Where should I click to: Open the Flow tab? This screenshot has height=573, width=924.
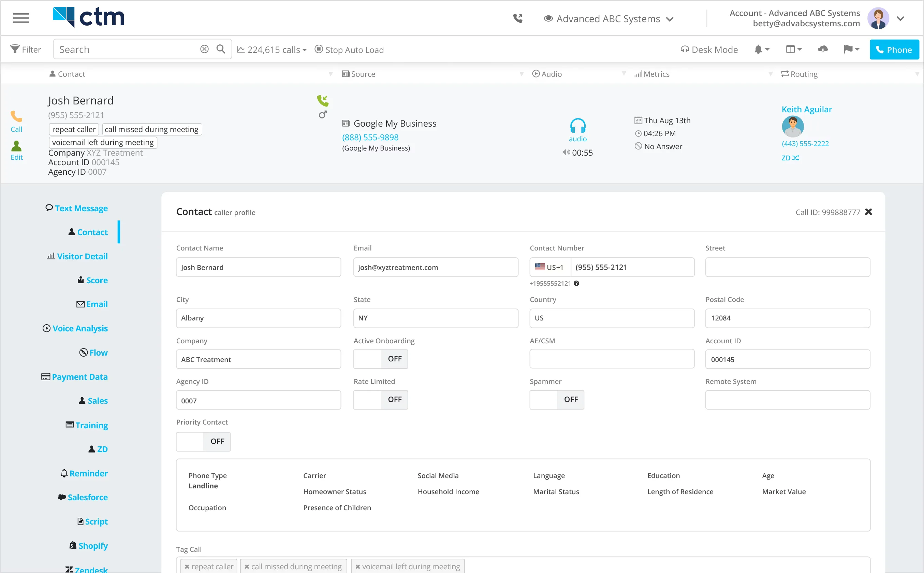pyautogui.click(x=93, y=353)
